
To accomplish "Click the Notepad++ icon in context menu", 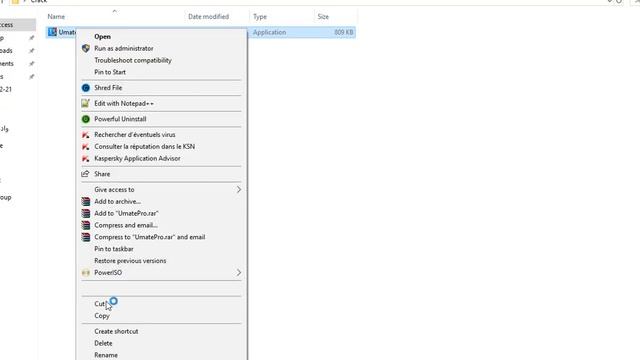I will tap(85, 103).
